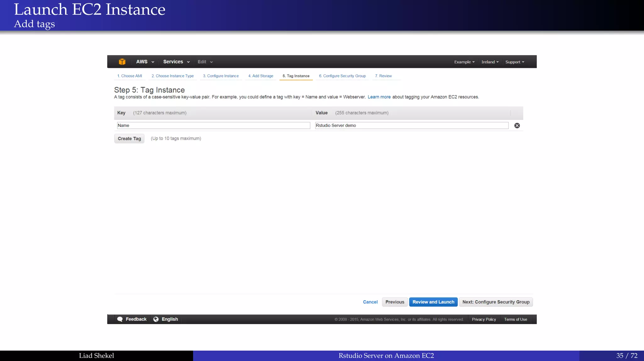Image resolution: width=644 pixels, height=361 pixels.
Task: Click Next: Configure Security Group button
Action: point(496,302)
